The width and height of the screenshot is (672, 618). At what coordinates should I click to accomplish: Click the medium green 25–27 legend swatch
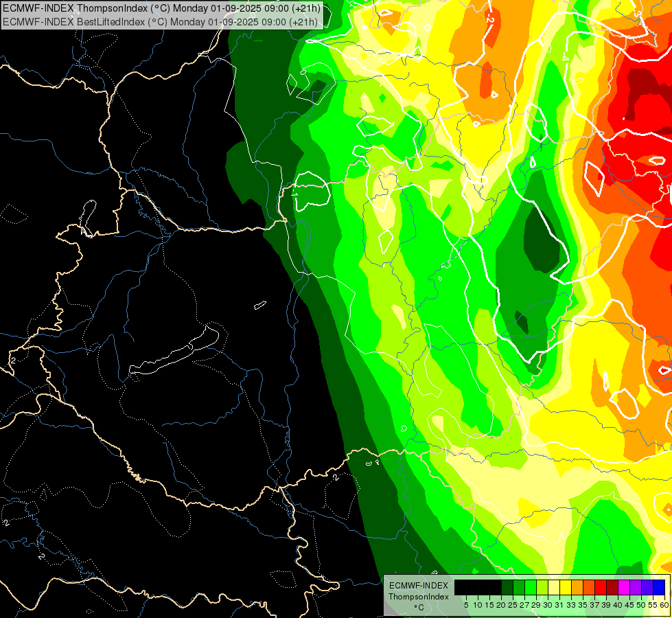click(519, 587)
